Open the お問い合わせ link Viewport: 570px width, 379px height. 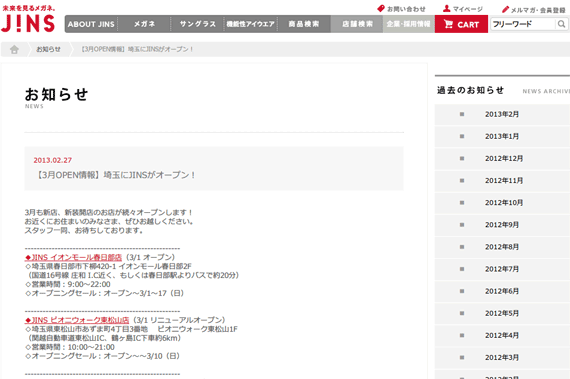click(406, 9)
